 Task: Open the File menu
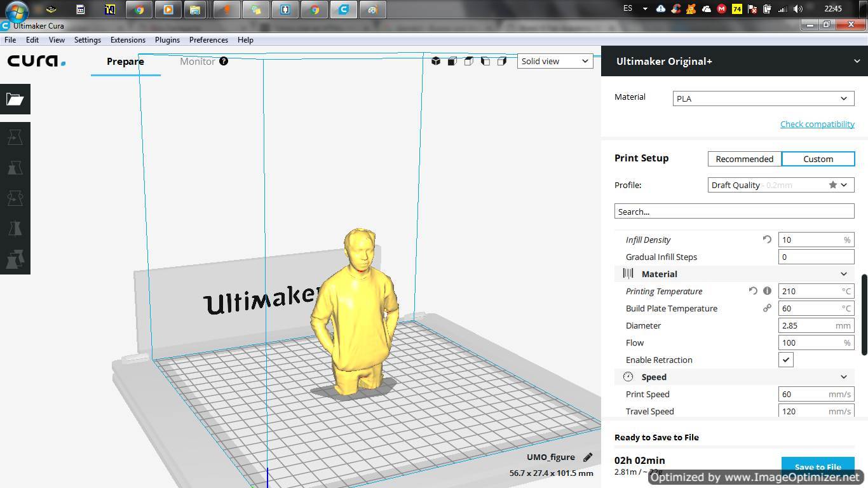[10, 39]
